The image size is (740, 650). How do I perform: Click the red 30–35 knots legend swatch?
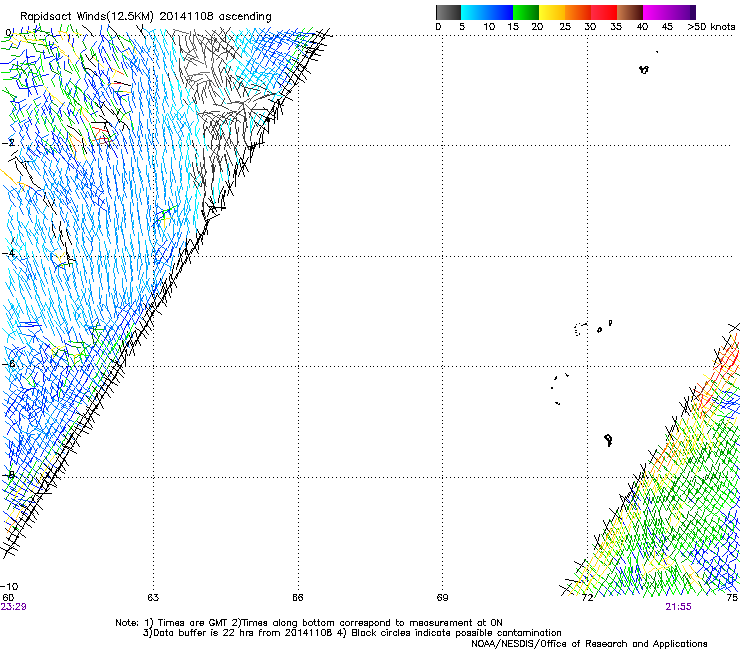click(x=604, y=12)
